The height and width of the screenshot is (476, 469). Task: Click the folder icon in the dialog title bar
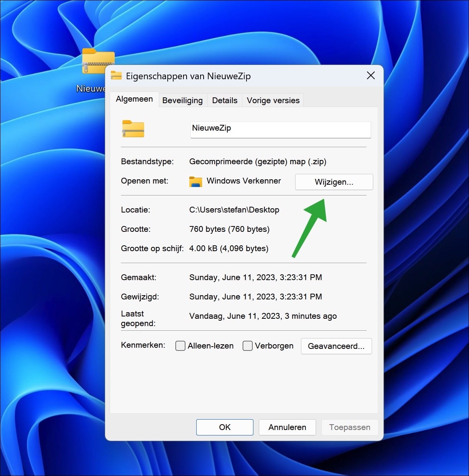pyautogui.click(x=116, y=76)
